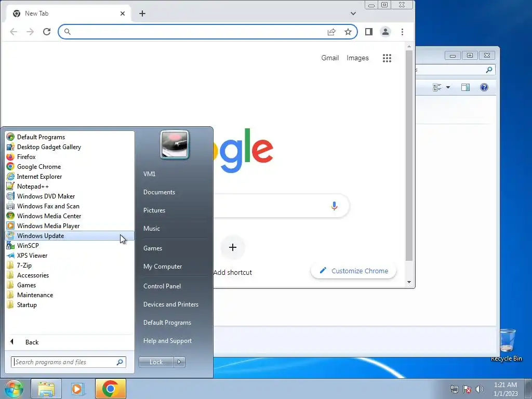Screen dimensions: 532x399
Task: Open the shutdown options arrow next to Lock
Action: click(179, 362)
